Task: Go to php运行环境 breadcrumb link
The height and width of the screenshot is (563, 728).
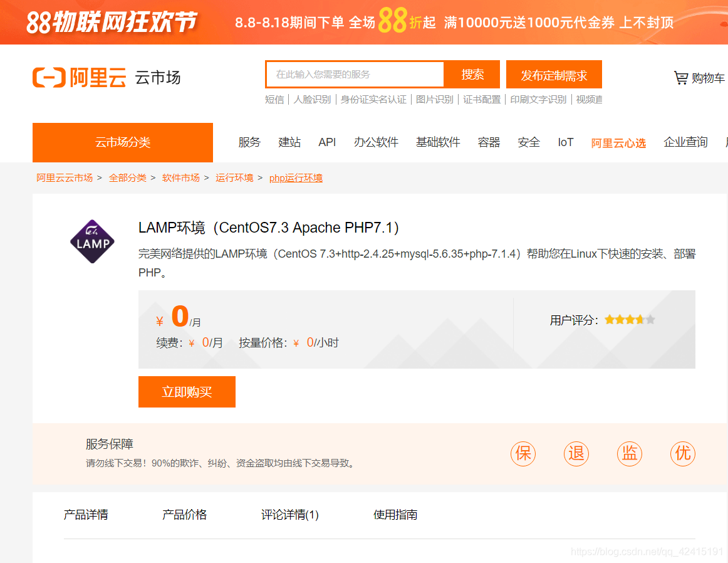Action: [x=296, y=178]
